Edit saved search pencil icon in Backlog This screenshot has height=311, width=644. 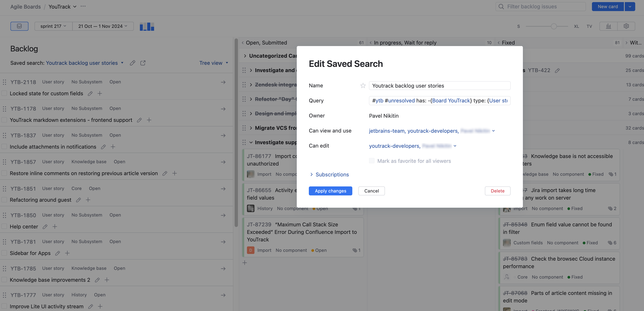click(133, 63)
